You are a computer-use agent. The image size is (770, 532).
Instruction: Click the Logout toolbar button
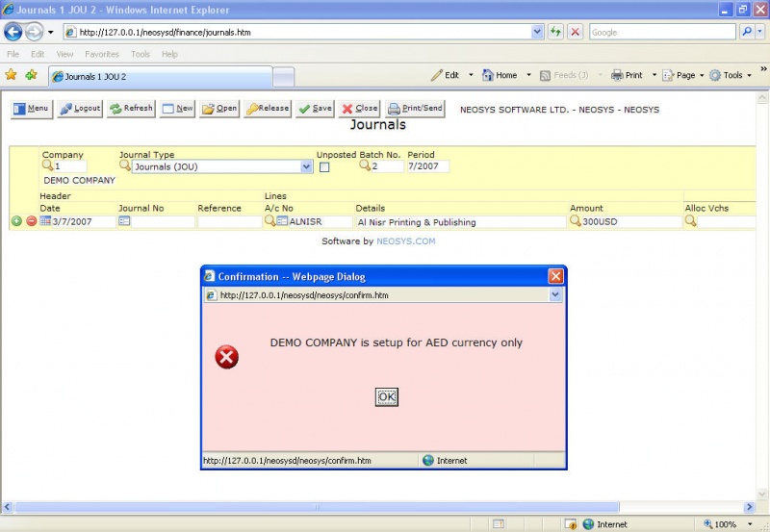click(x=80, y=109)
